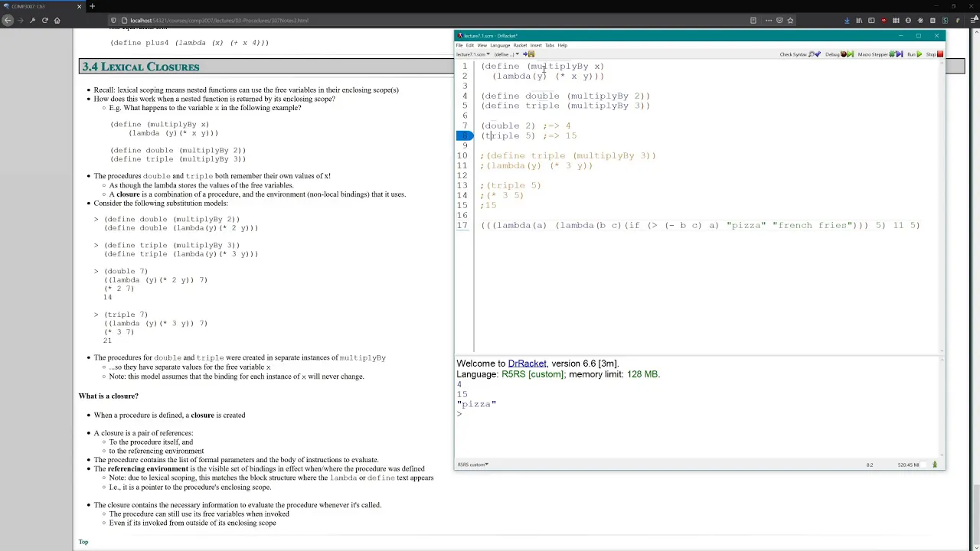This screenshot has height=551, width=980.
Task: Open the Firefox downloads panel
Action: (x=847, y=21)
